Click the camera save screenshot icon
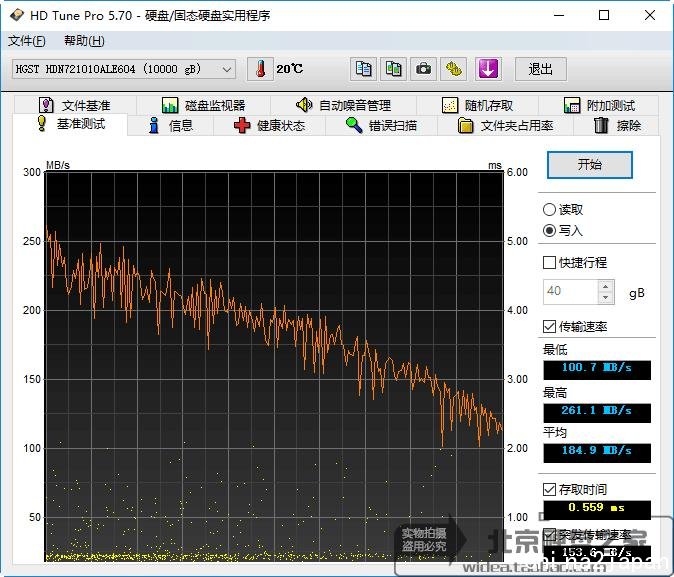This screenshot has height=577, width=674. (x=423, y=69)
